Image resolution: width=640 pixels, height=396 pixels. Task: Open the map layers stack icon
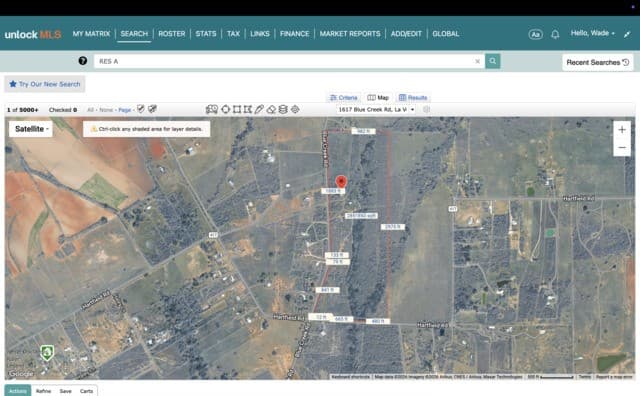[x=283, y=109]
